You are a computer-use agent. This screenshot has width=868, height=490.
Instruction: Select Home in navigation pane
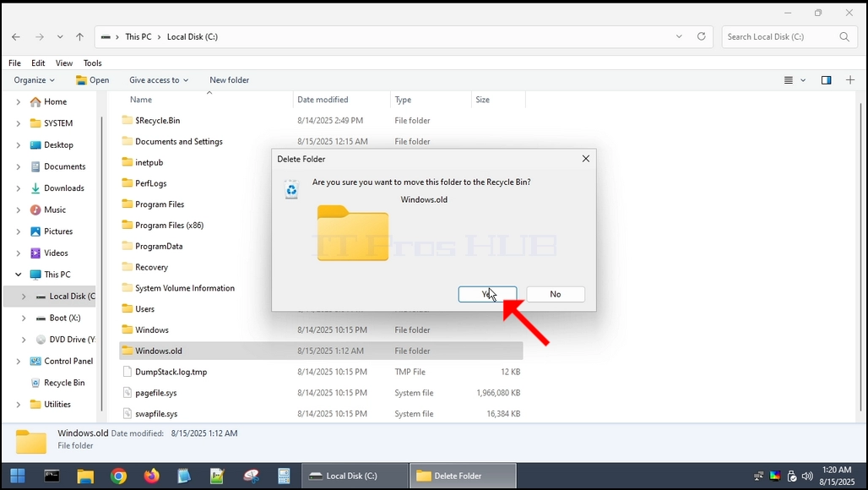(x=49, y=102)
